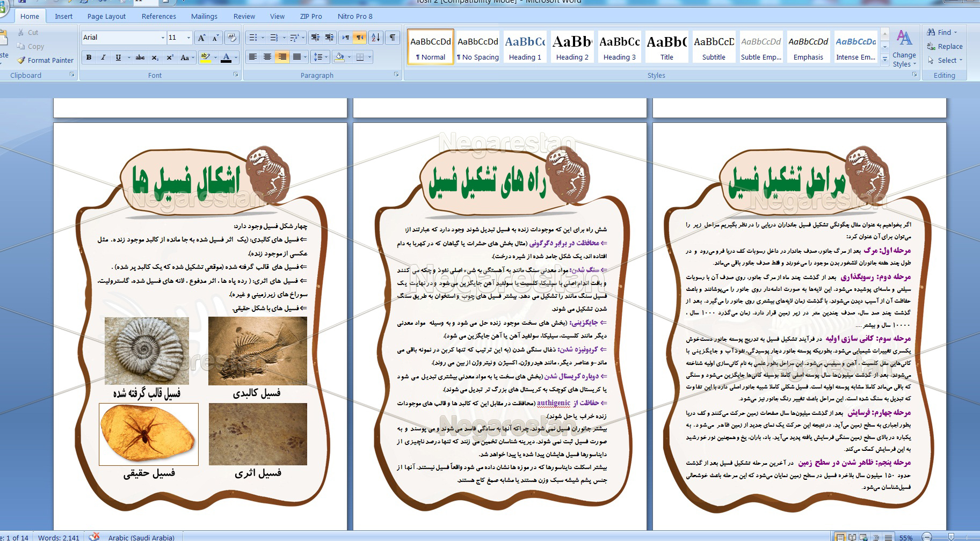Screen dimensions: 980x541
Task: Apply strikethrough formatting
Action: click(140, 57)
